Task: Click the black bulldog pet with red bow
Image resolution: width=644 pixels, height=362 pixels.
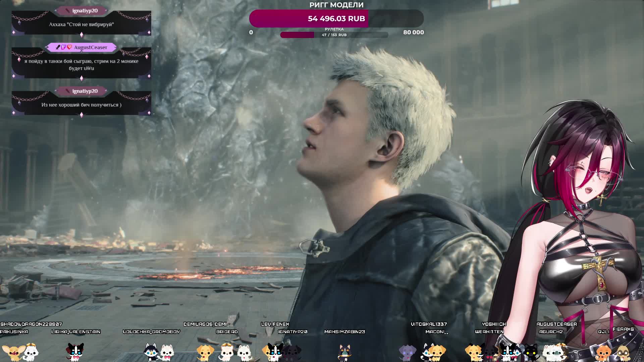Action: 75,352
